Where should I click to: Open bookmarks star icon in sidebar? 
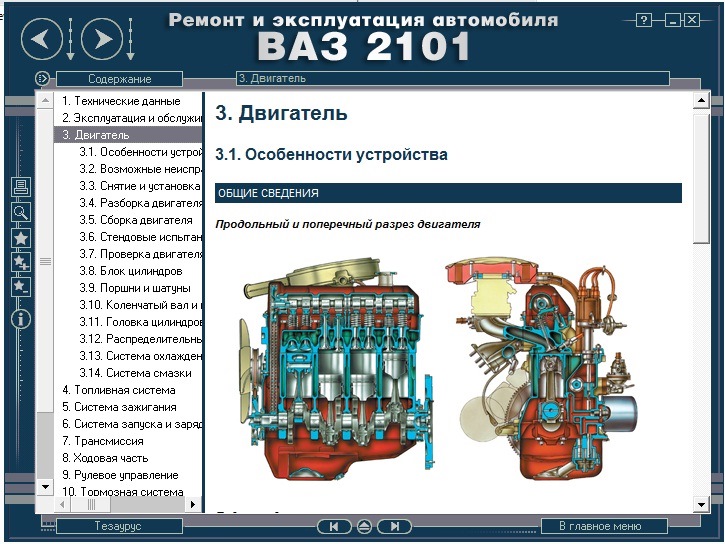pyautogui.click(x=21, y=238)
